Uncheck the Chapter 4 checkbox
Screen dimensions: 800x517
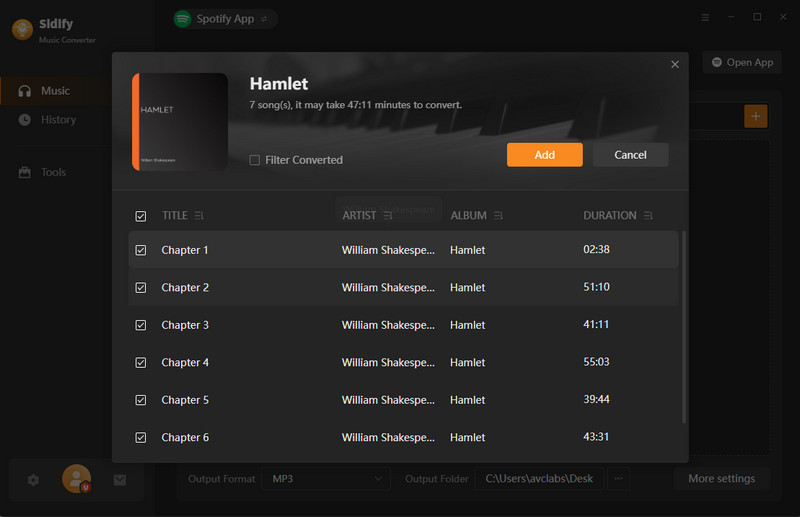pos(141,363)
